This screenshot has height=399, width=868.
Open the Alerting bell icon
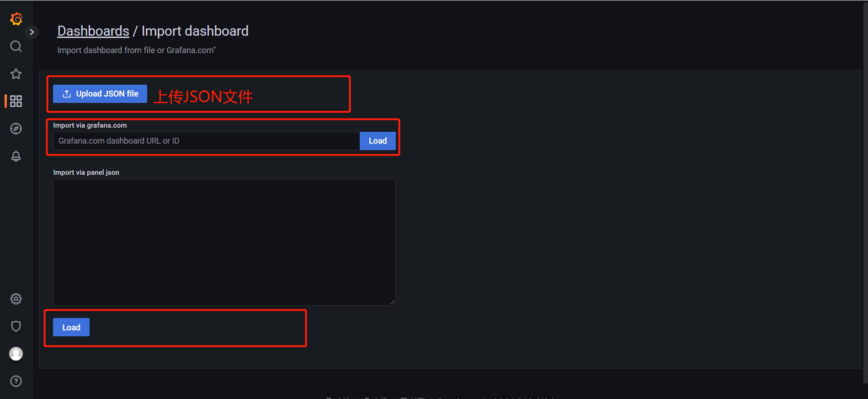tap(16, 156)
